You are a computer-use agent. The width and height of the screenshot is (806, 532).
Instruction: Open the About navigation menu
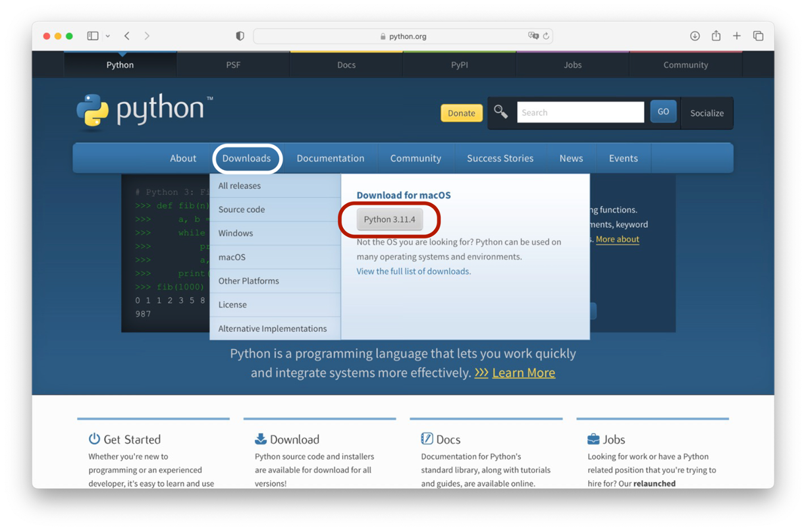pos(183,158)
